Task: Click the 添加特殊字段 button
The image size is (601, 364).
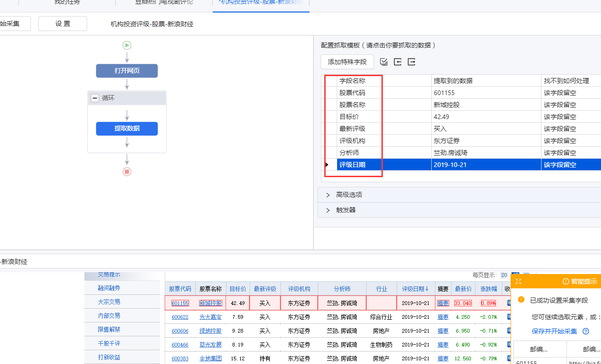Action: (347, 62)
